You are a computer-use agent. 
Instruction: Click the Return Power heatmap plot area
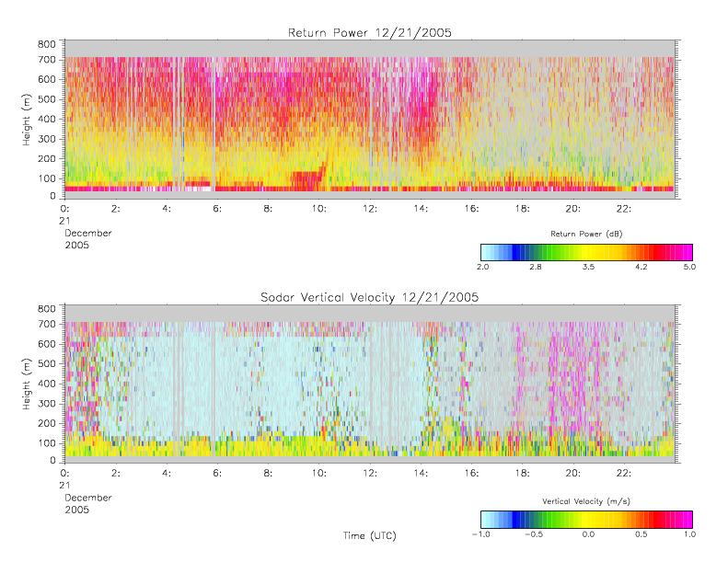[370, 120]
